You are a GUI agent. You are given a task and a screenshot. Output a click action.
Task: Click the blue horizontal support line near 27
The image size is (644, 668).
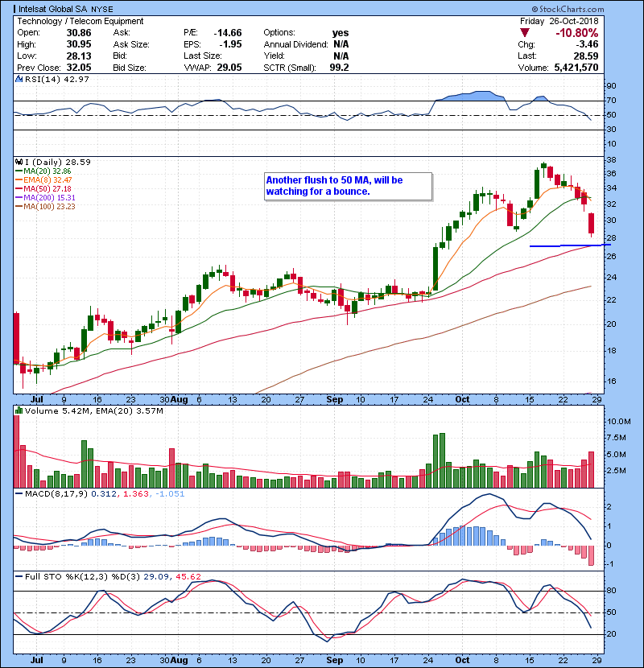click(x=570, y=245)
